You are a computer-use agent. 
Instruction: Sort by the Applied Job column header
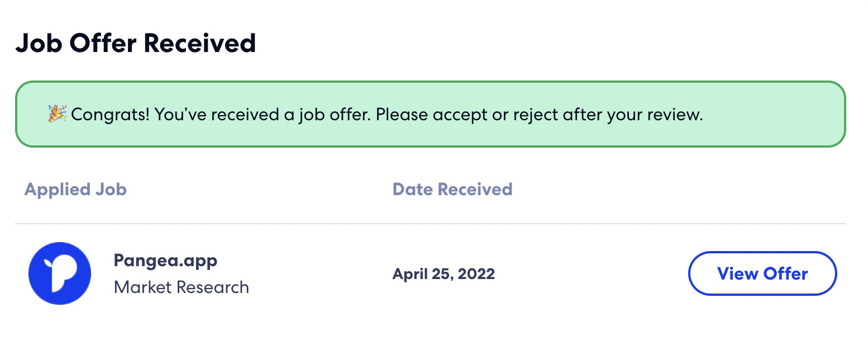click(75, 190)
